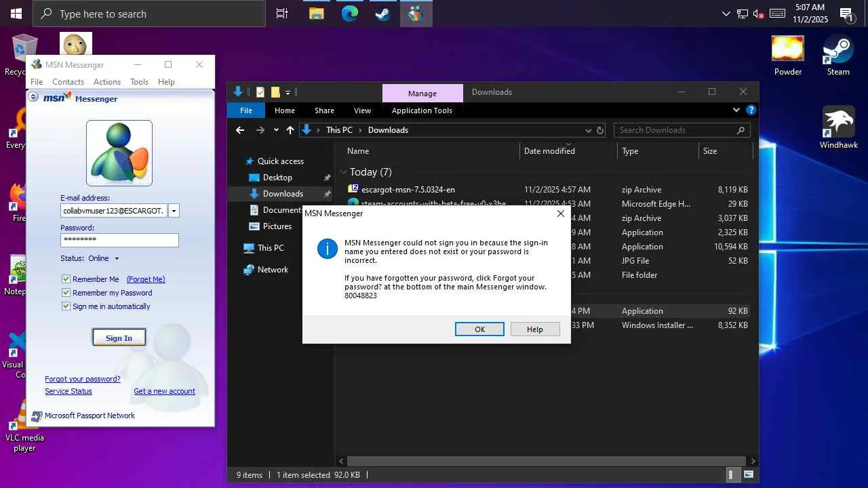The image size is (868, 488).
Task: Toggle the Remember Me checkbox
Action: click(66, 279)
